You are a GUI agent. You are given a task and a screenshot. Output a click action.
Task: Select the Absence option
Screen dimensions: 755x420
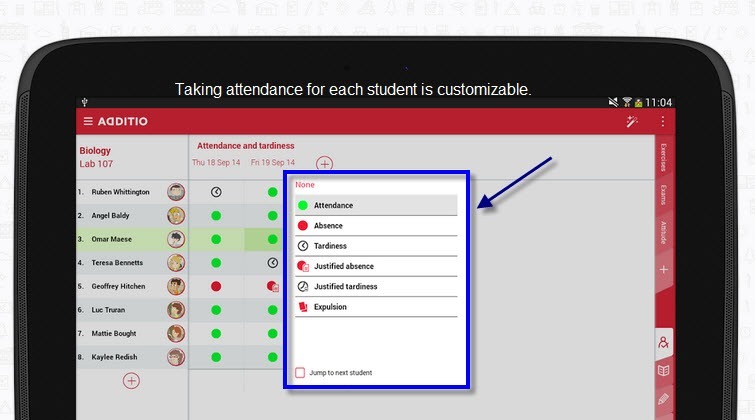pyautogui.click(x=376, y=225)
